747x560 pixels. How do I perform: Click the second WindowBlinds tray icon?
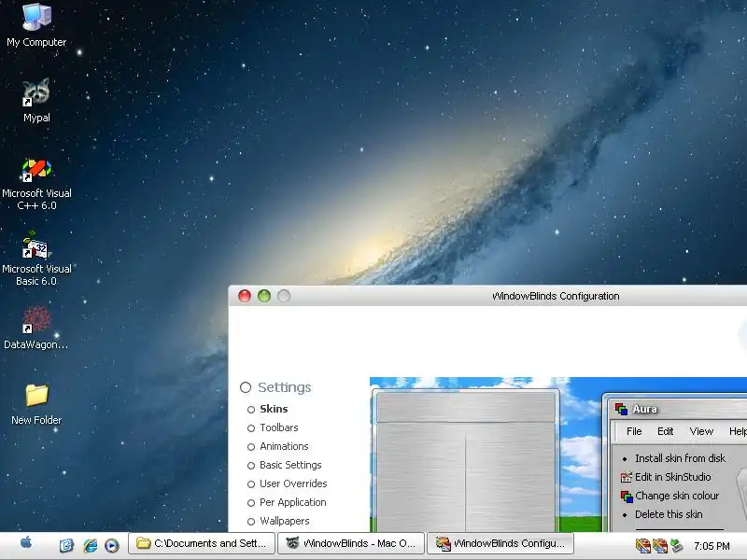coord(660,545)
